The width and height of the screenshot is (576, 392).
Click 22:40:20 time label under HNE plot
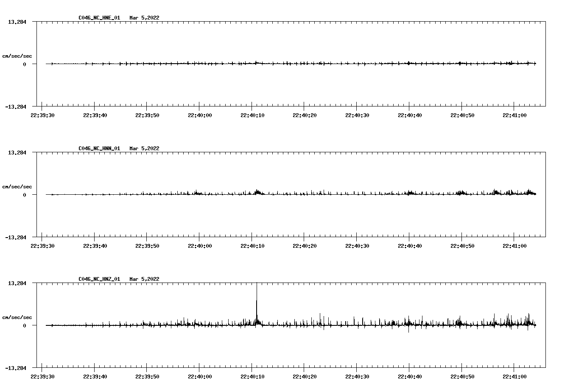pos(304,115)
